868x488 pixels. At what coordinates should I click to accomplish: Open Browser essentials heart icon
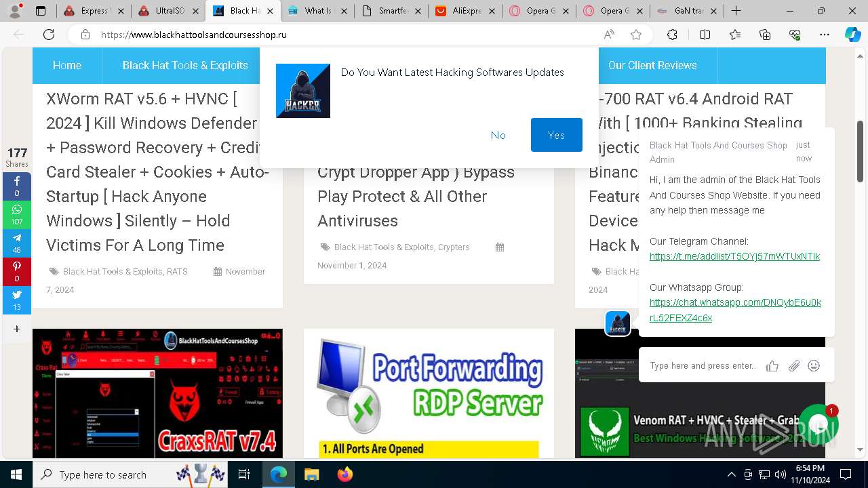[795, 35]
